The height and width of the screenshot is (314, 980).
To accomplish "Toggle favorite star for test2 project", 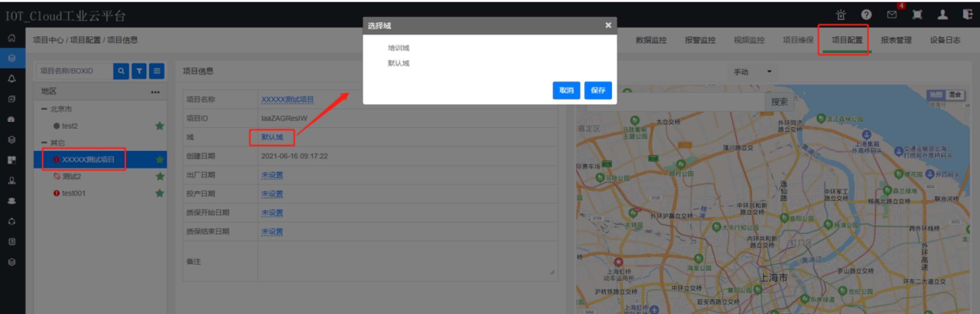I will (160, 126).
